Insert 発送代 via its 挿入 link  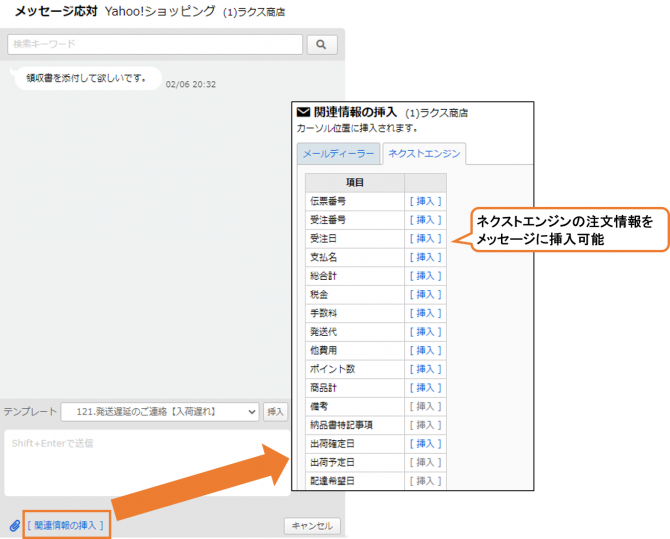pos(425,332)
